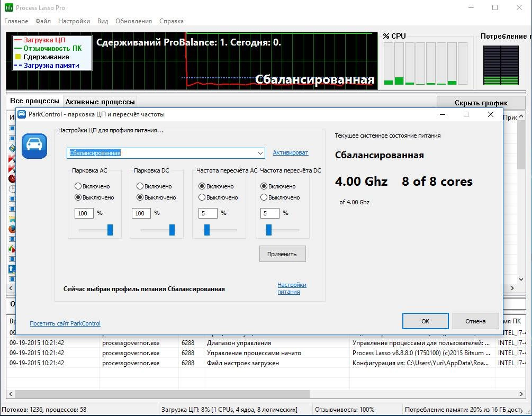
Task: Click the ParkControl car icon in dialog title bar
Action: coord(22,114)
